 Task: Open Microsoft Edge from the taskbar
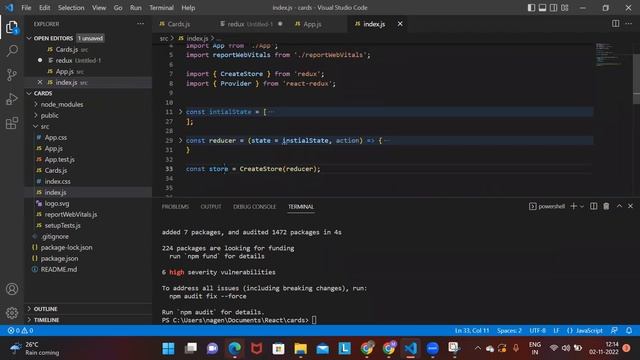[x=235, y=349]
